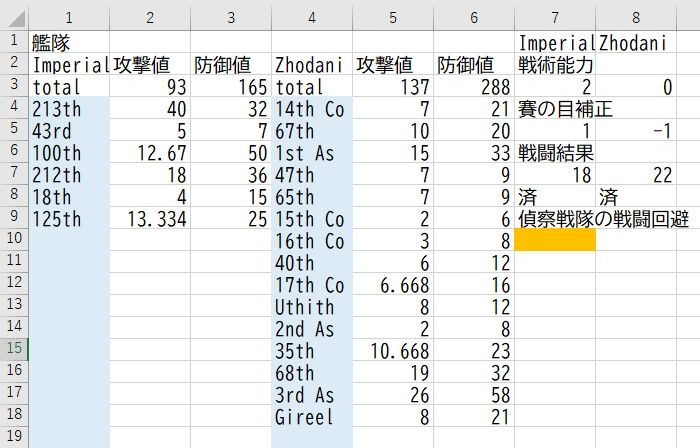Click the 40th fleet cell
The height and width of the screenshot is (448, 700).
coord(312,261)
